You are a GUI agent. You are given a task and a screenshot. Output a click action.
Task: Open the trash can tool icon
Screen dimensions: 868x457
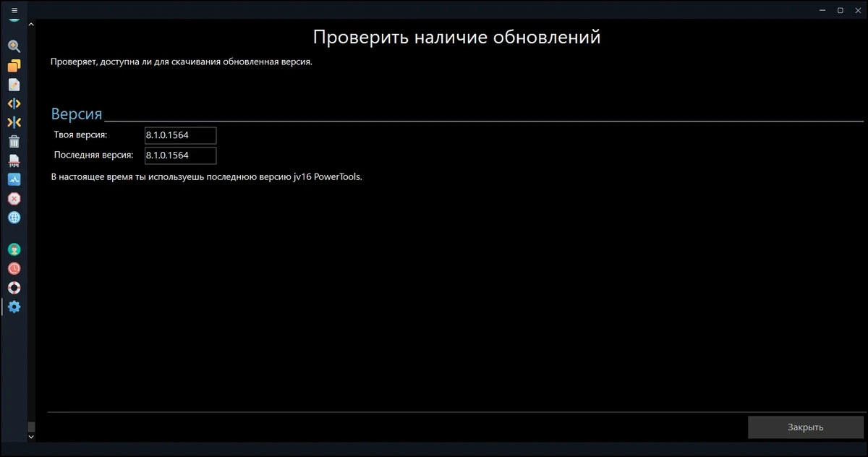tap(14, 142)
